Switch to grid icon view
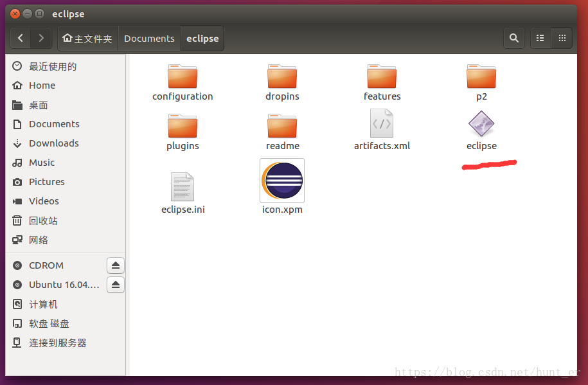 (x=562, y=38)
